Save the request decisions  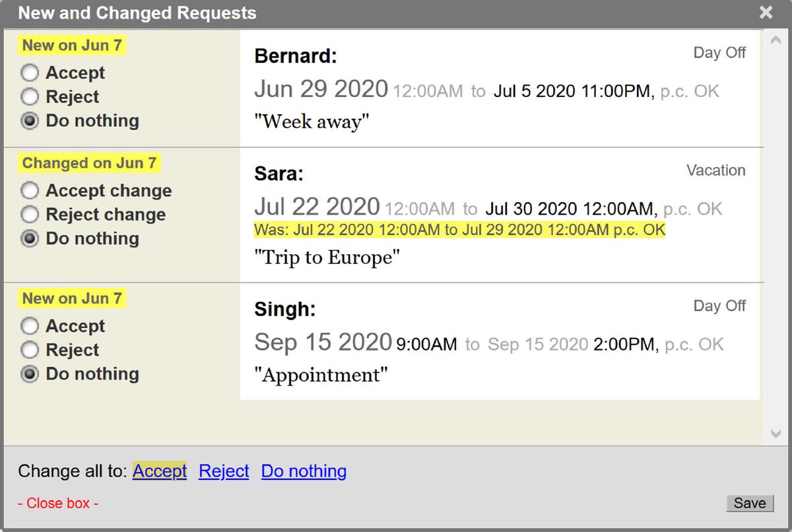(749, 502)
